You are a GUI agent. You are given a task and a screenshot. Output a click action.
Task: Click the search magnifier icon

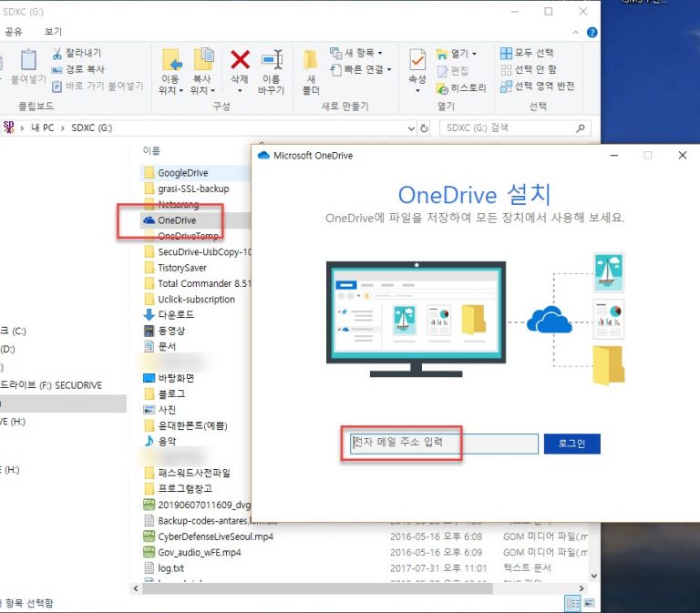coord(581,128)
